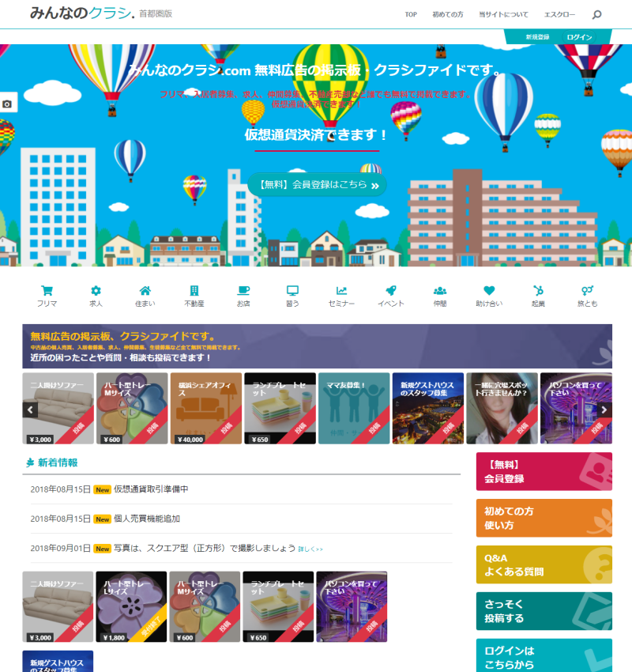Select the 住まい house icon
The height and width of the screenshot is (672, 632).
point(145,291)
